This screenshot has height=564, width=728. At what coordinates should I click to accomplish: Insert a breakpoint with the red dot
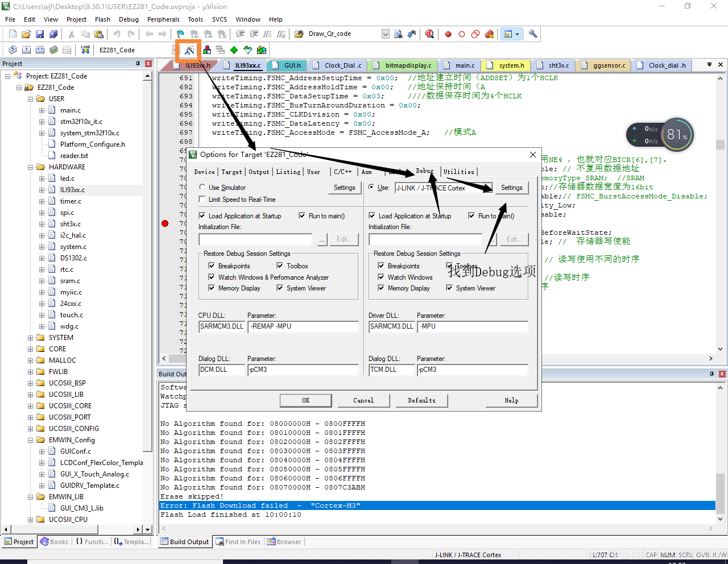click(x=448, y=34)
